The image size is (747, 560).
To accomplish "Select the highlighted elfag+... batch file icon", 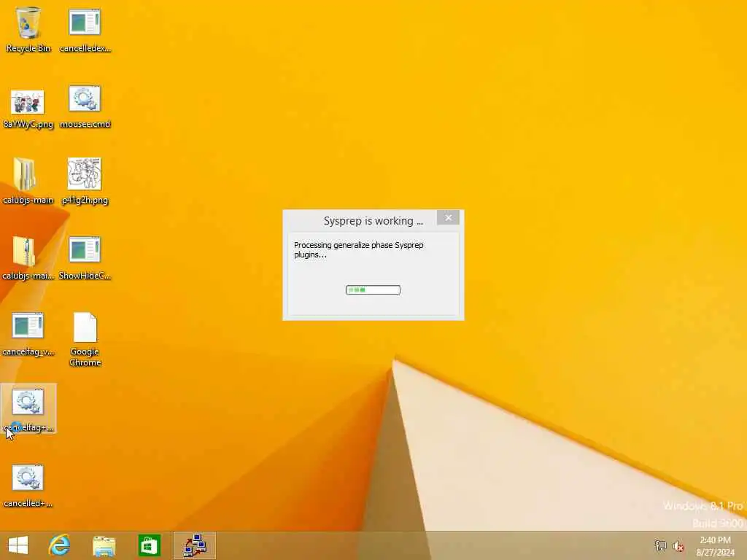I will [28, 408].
